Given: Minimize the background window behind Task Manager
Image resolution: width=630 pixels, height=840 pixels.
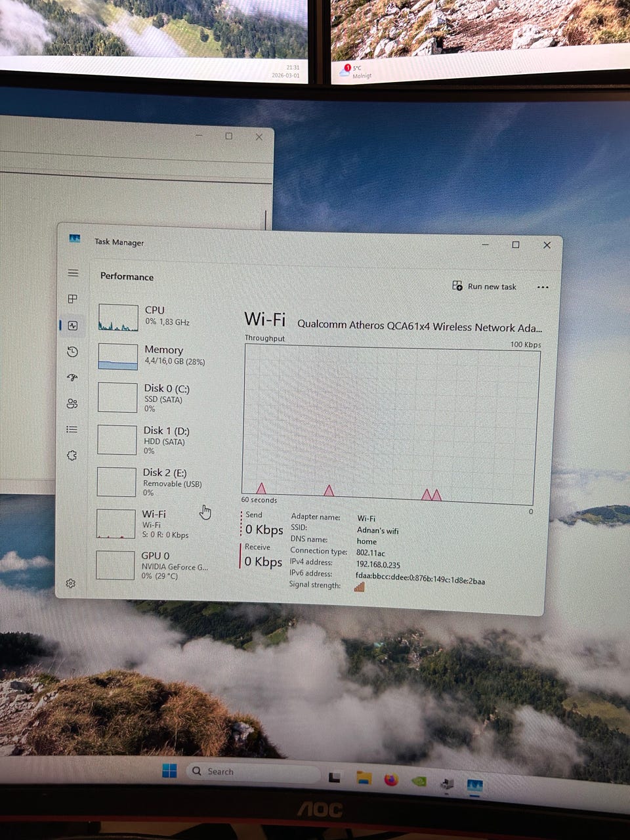Looking at the screenshot, I should 199,135.
